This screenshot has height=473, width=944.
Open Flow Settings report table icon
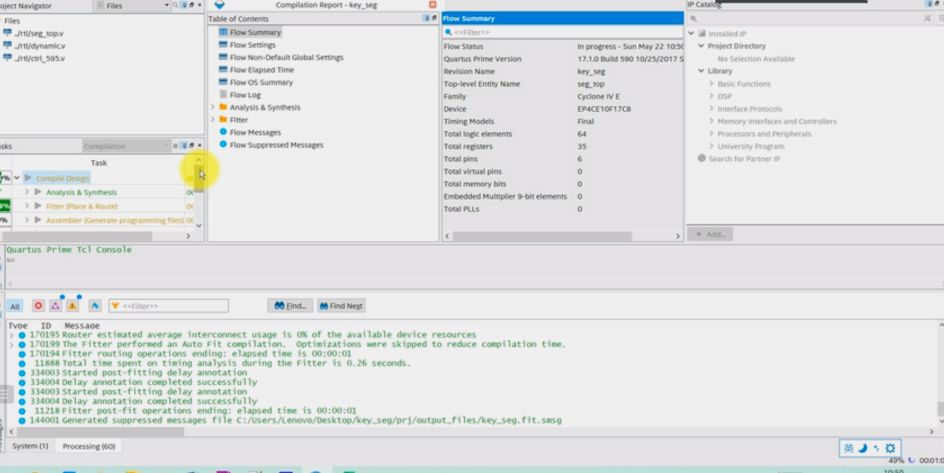223,45
